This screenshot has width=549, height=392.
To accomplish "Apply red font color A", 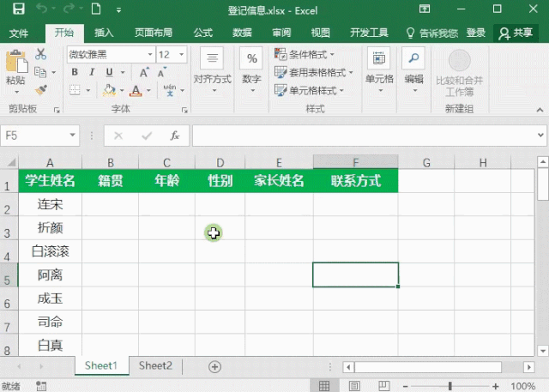I will tap(136, 91).
